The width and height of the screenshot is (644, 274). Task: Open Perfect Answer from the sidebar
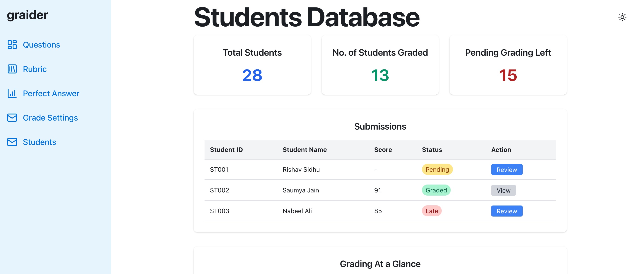[51, 93]
